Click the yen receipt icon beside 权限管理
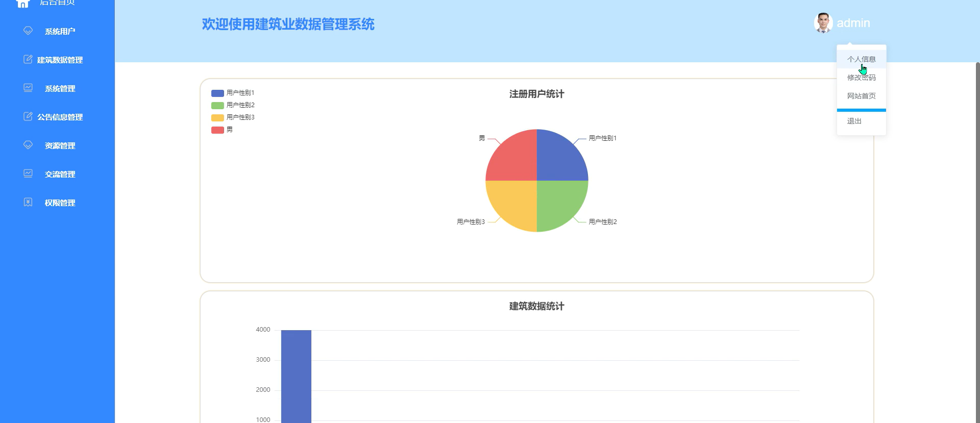 28,202
